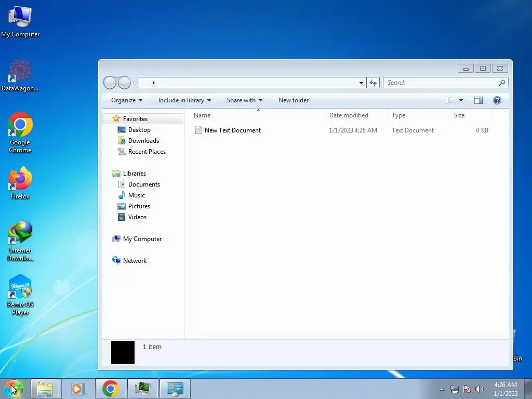Create a New folder
This screenshot has width=532, height=399.
point(294,100)
